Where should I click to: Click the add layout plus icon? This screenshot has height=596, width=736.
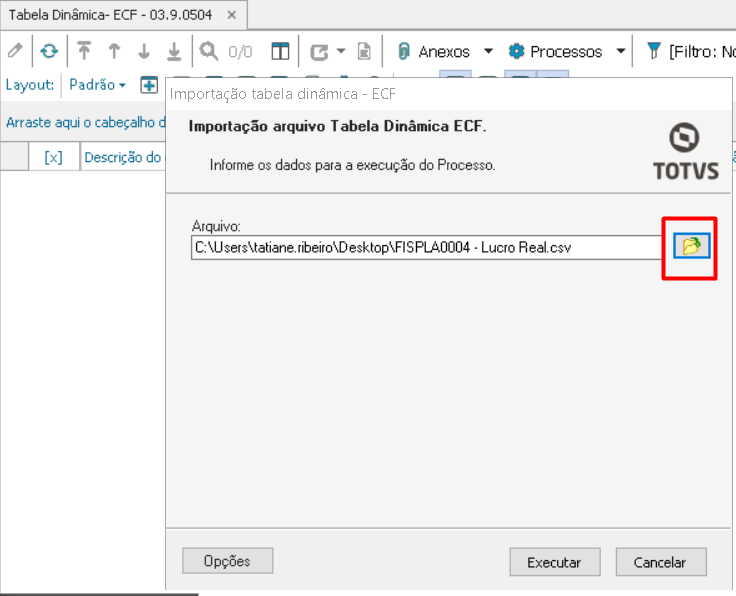point(149,85)
